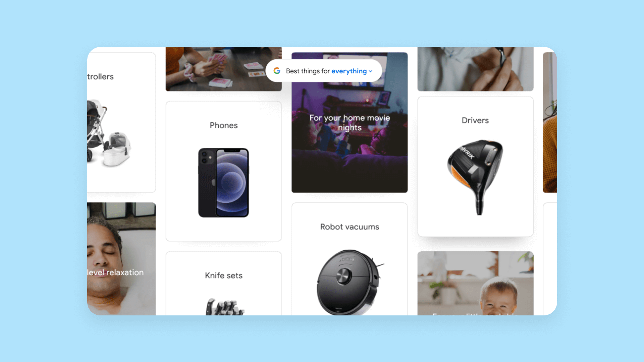The image size is (644, 362).
Task: Expand the everything dropdown menu
Action: click(x=351, y=71)
